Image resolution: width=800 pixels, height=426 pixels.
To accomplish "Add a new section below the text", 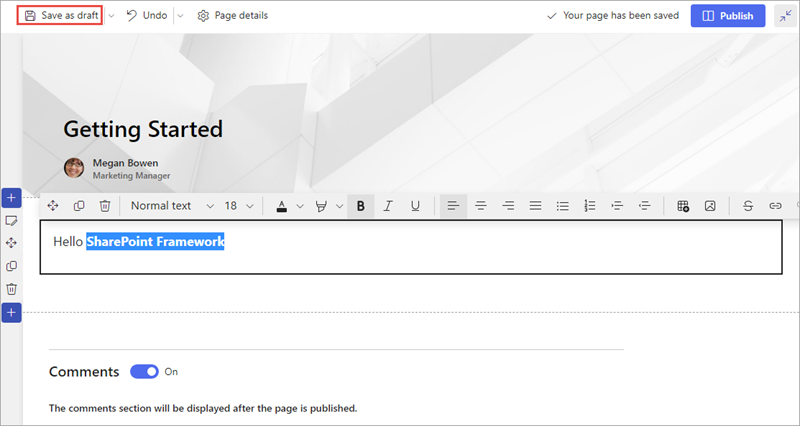I will (11, 312).
